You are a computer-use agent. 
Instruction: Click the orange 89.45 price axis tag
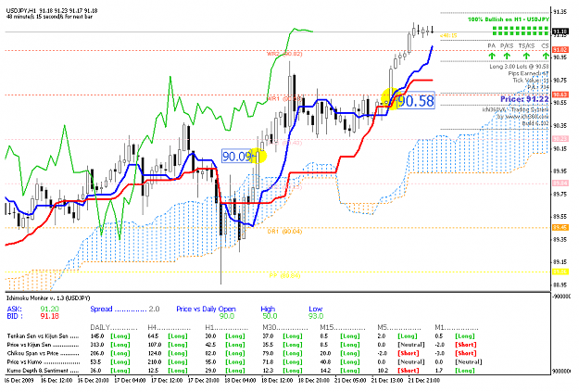(560, 228)
